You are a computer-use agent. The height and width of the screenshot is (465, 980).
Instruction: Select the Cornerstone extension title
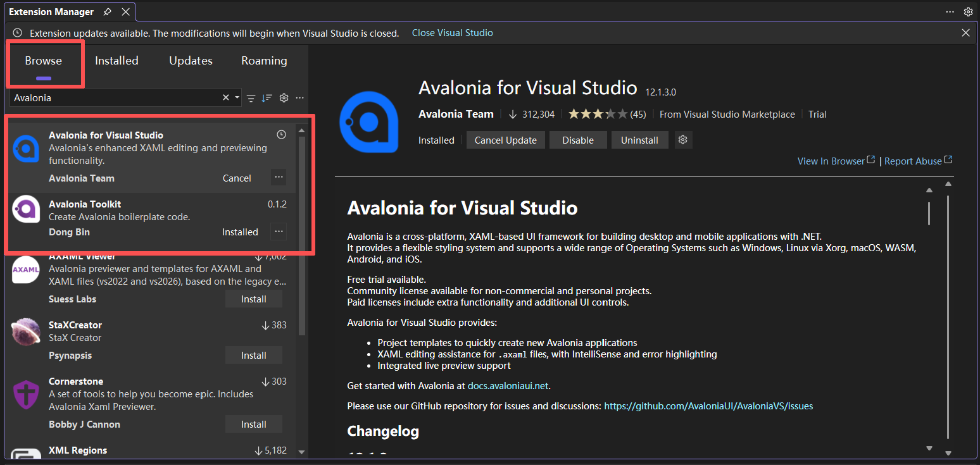[x=76, y=381]
